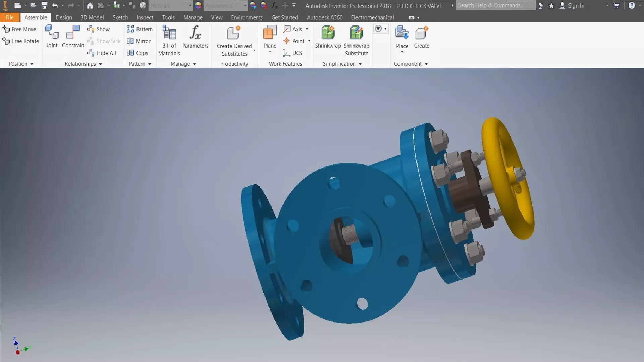
Task: Click the Home view icon
Action: click(x=90, y=5)
